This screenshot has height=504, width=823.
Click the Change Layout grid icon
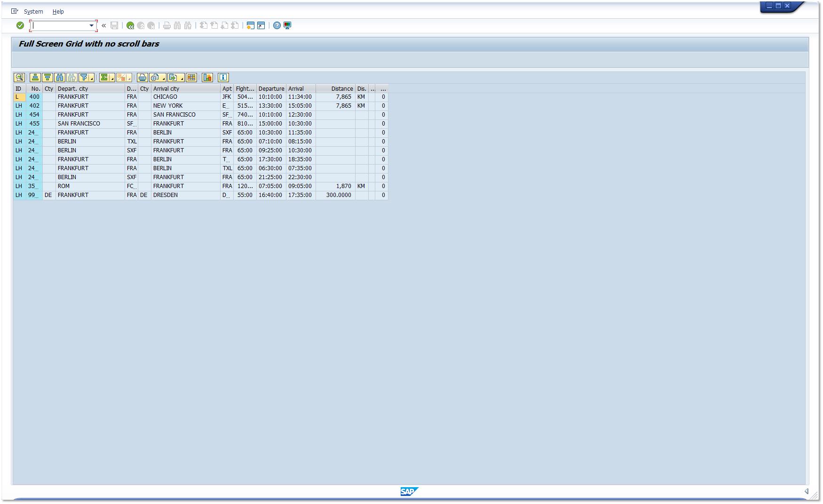click(191, 78)
